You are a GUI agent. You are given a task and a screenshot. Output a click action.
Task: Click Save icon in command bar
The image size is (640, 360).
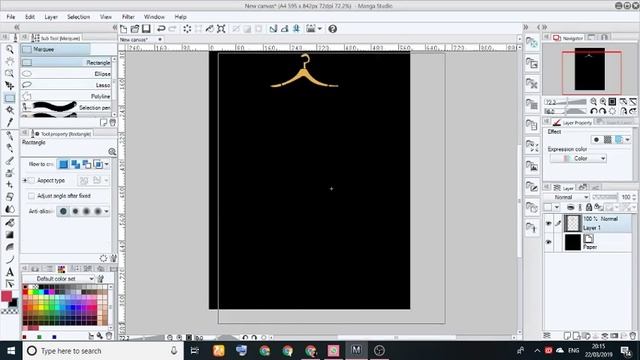point(146,29)
